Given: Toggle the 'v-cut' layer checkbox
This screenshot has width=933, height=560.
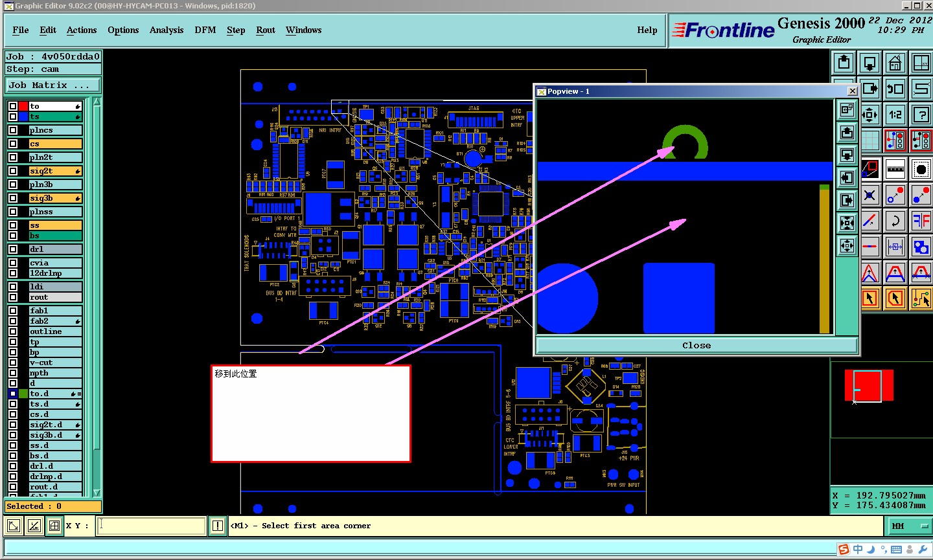Looking at the screenshot, I should point(13,363).
